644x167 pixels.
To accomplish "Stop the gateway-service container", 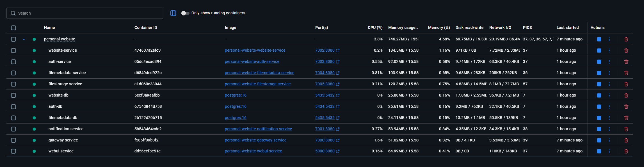I will pos(599,140).
